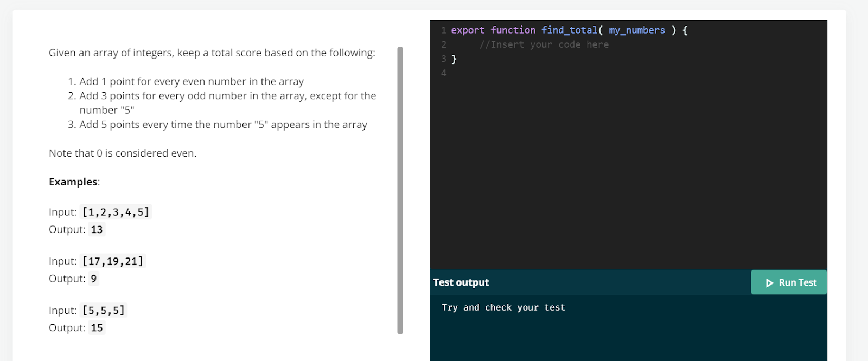The height and width of the screenshot is (361, 868).
Task: Click the output value 9
Action: click(94, 279)
